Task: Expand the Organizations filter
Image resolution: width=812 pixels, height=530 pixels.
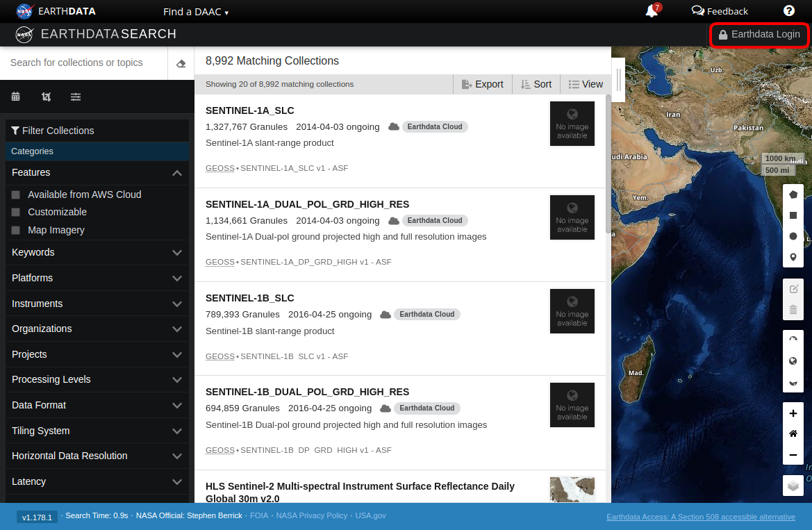Action: [97, 329]
